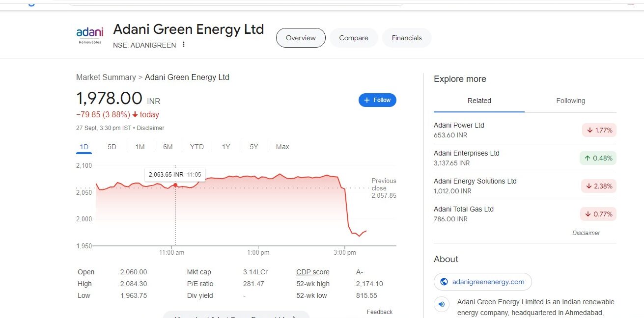
Task: Open the Compare tab
Action: click(x=354, y=38)
